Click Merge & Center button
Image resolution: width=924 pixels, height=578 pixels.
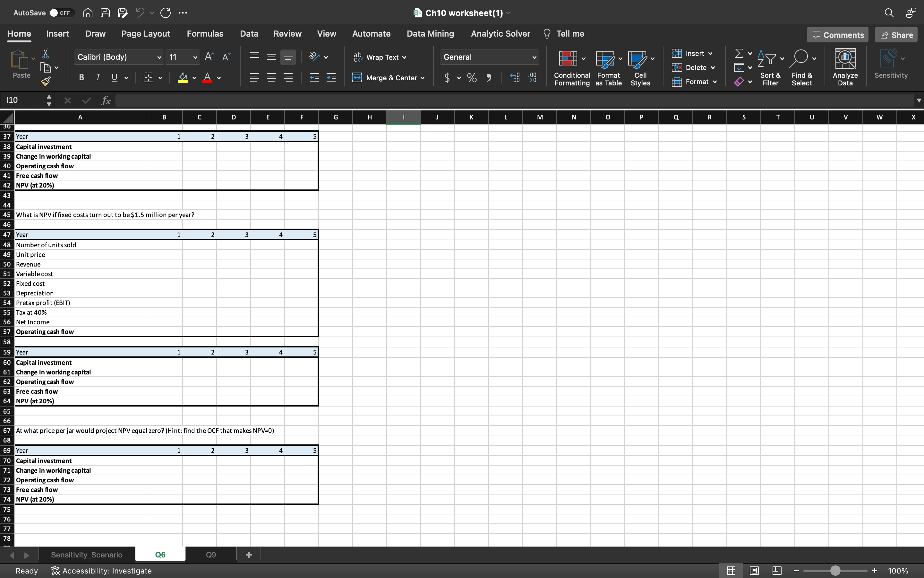pyautogui.click(x=388, y=78)
